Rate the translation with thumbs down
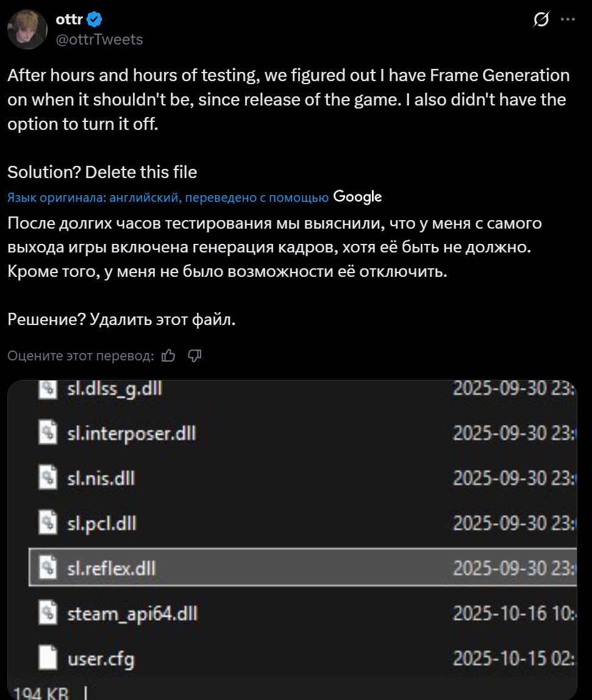The height and width of the screenshot is (700, 592). click(x=194, y=355)
